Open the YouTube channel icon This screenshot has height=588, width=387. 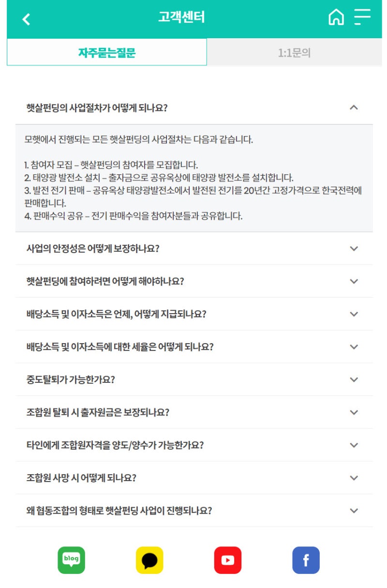[228, 559]
